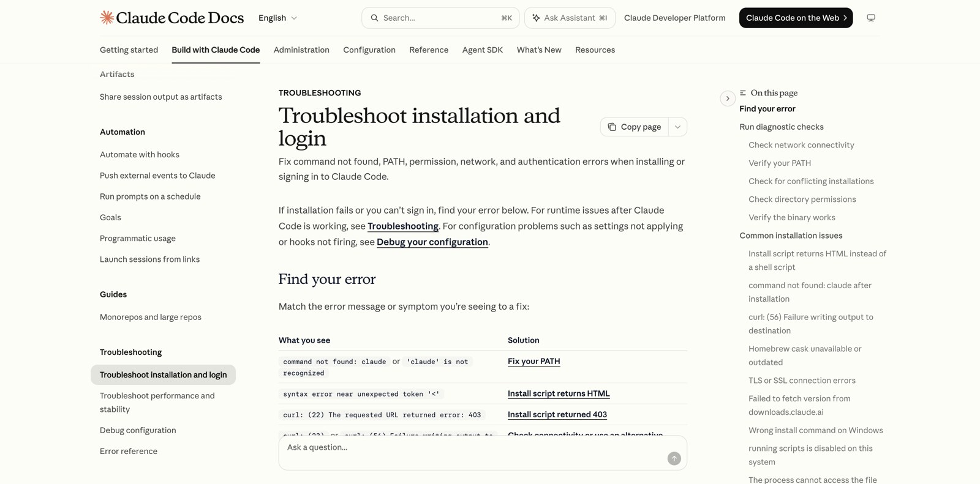The width and height of the screenshot is (980, 484).
Task: Open the Getting started tab
Action: click(x=129, y=50)
